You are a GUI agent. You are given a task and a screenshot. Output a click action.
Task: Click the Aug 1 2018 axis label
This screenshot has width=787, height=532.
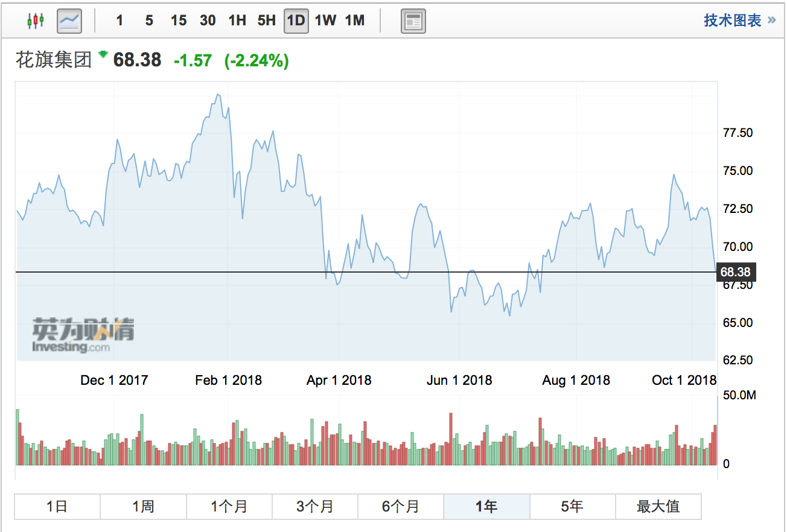(576, 380)
